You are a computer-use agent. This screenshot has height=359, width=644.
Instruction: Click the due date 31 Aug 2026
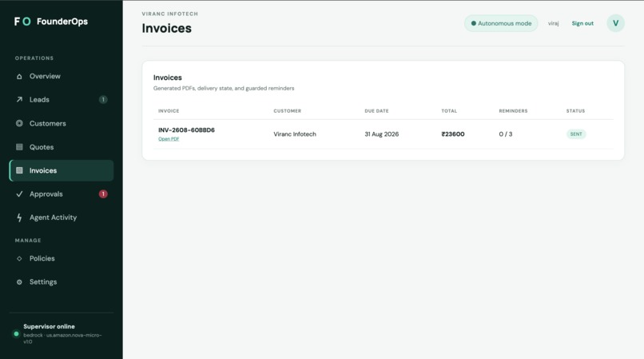pyautogui.click(x=382, y=134)
